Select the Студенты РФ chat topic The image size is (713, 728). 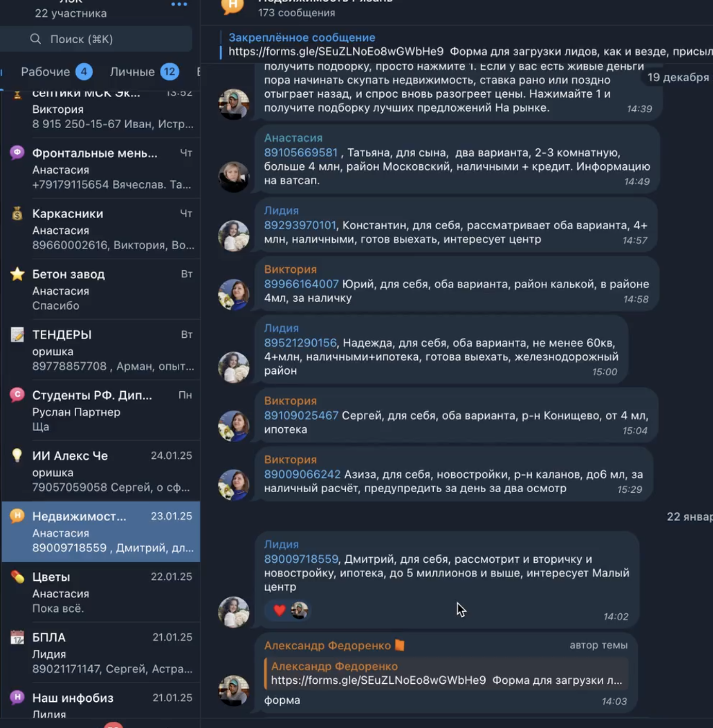click(101, 411)
